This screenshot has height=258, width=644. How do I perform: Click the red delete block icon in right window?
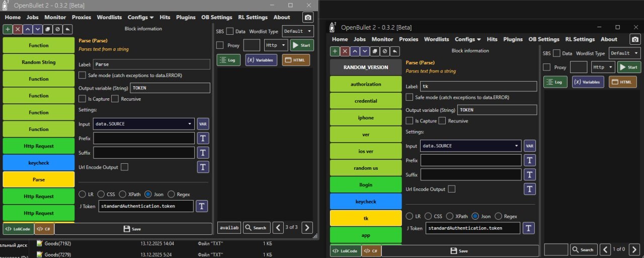[x=345, y=51]
